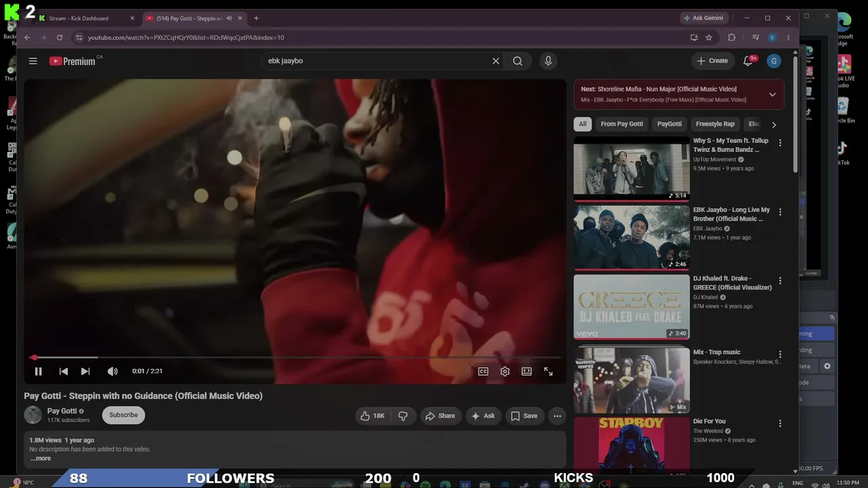The height and width of the screenshot is (488, 868).
Task: Start voice search with microphone
Action: tap(549, 61)
